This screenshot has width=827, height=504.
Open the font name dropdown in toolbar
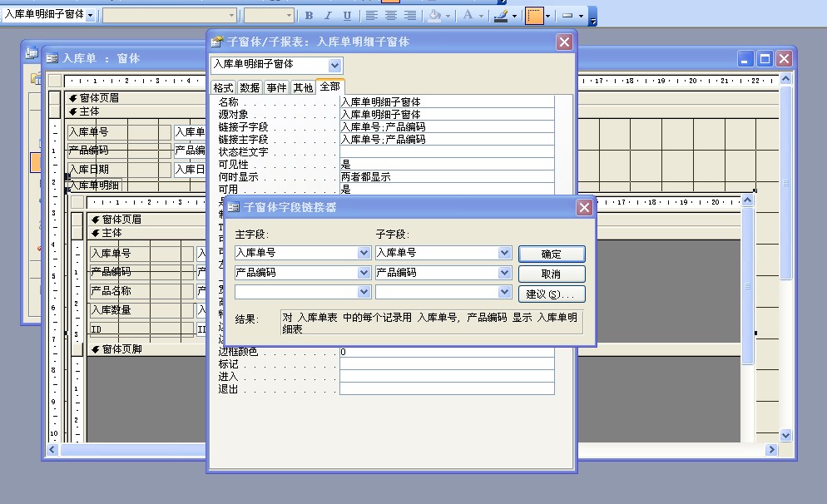click(231, 15)
